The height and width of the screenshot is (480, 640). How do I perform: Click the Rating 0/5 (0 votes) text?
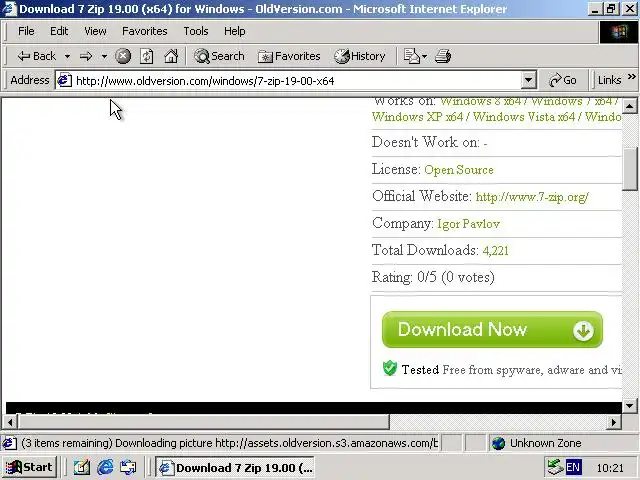433,278
